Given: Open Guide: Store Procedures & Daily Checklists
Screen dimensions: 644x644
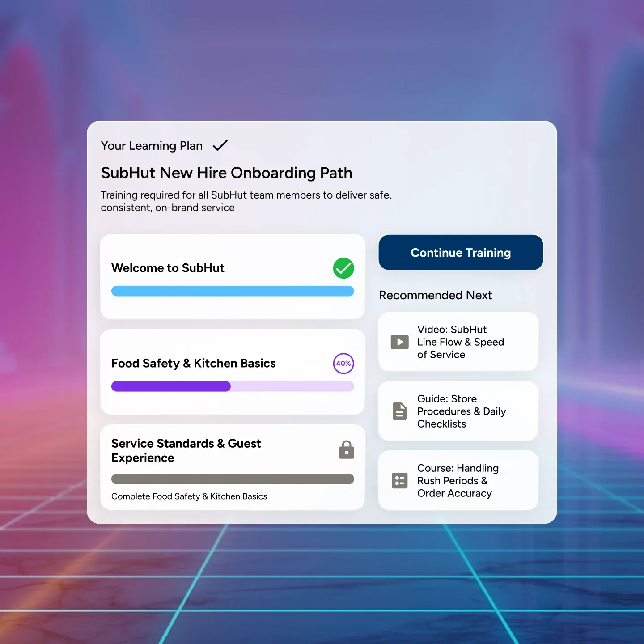Looking at the screenshot, I should [461, 411].
